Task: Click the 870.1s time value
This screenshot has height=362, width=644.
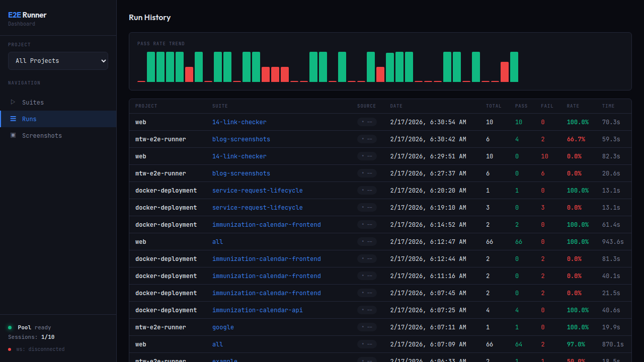Action: (613, 344)
